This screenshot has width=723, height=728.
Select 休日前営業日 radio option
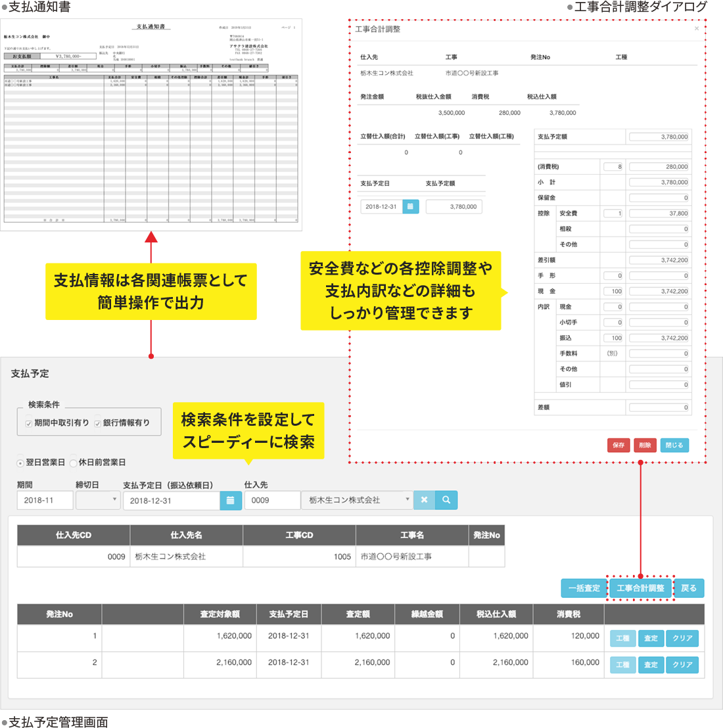(73, 463)
